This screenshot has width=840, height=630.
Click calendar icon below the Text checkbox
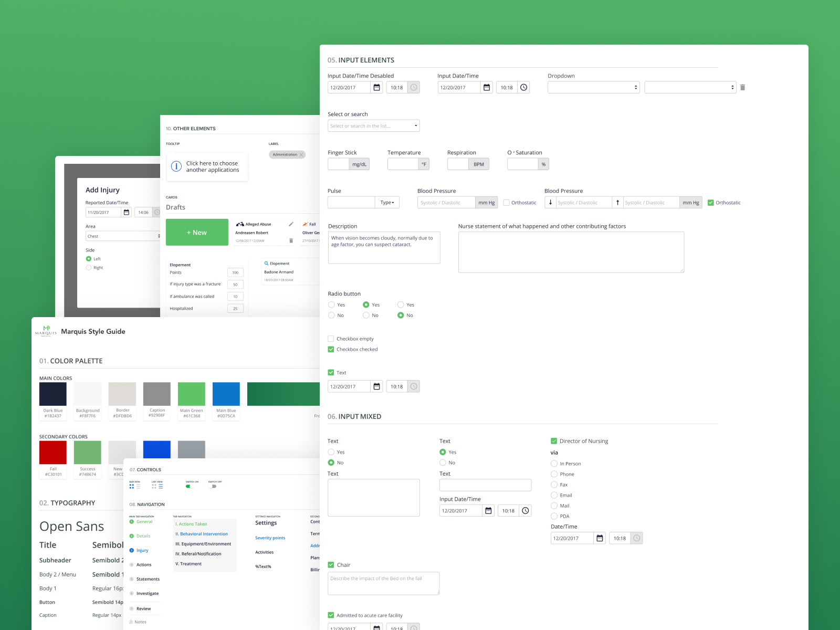pyautogui.click(x=376, y=386)
